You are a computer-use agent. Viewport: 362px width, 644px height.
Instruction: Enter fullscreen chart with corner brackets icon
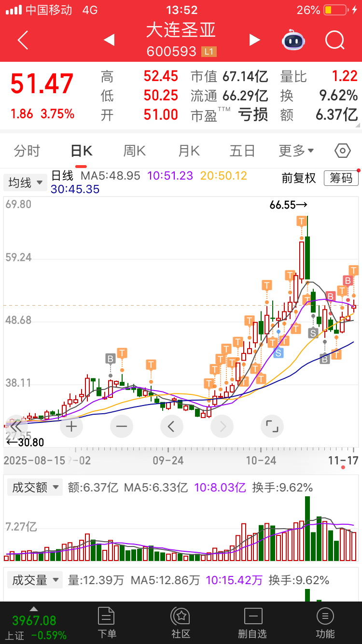[x=272, y=426]
